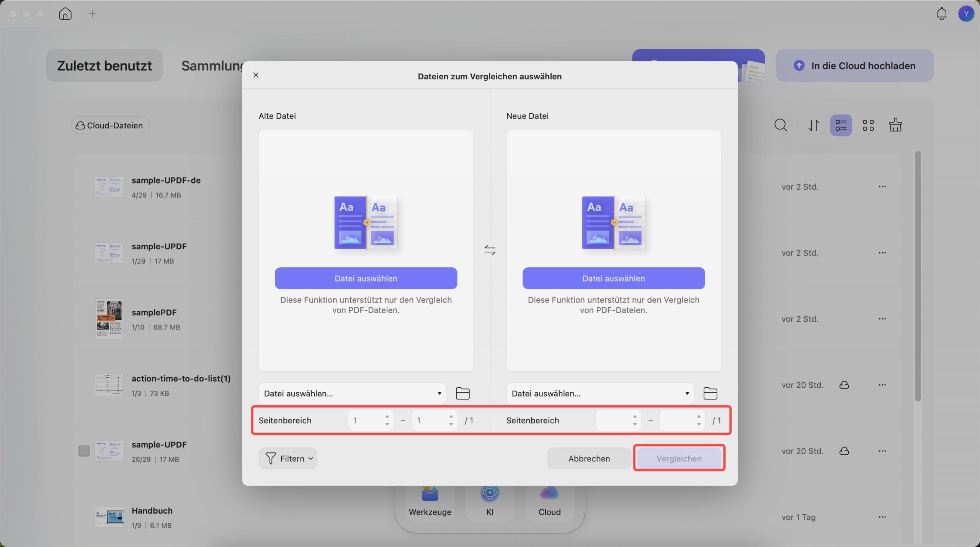Screen dimensions: 980x547
Task: Open new file 'Datei auswählen…' dropdown
Action: (600, 393)
